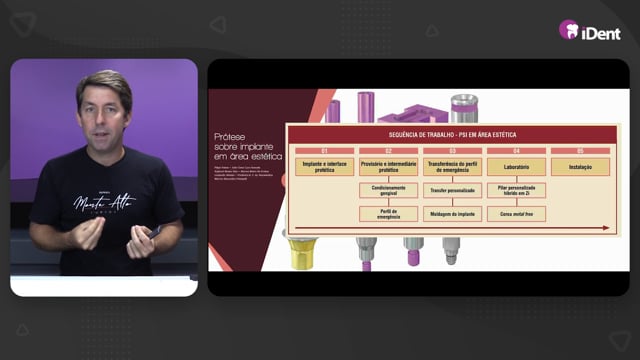Click the gold implant abutment image
This screenshot has width=640, height=360.
pos(302,252)
